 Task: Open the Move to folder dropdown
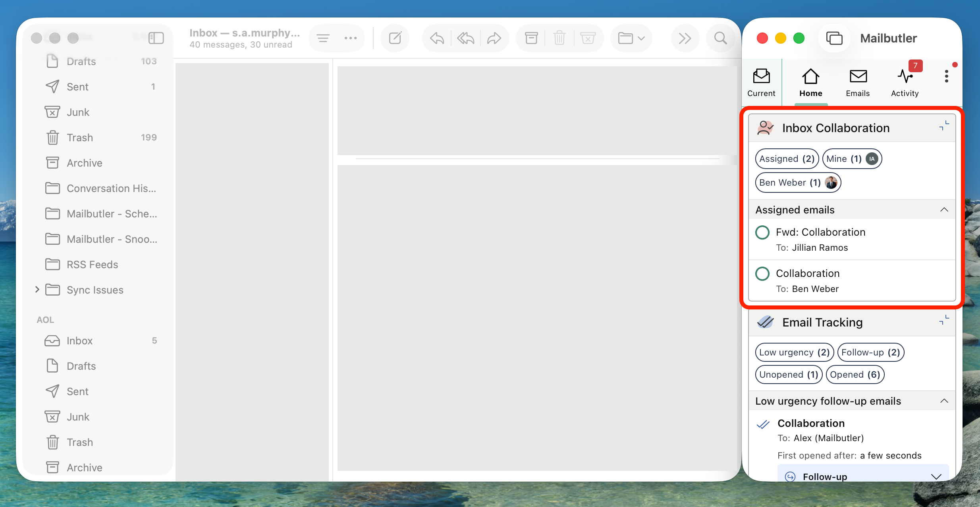pos(631,38)
